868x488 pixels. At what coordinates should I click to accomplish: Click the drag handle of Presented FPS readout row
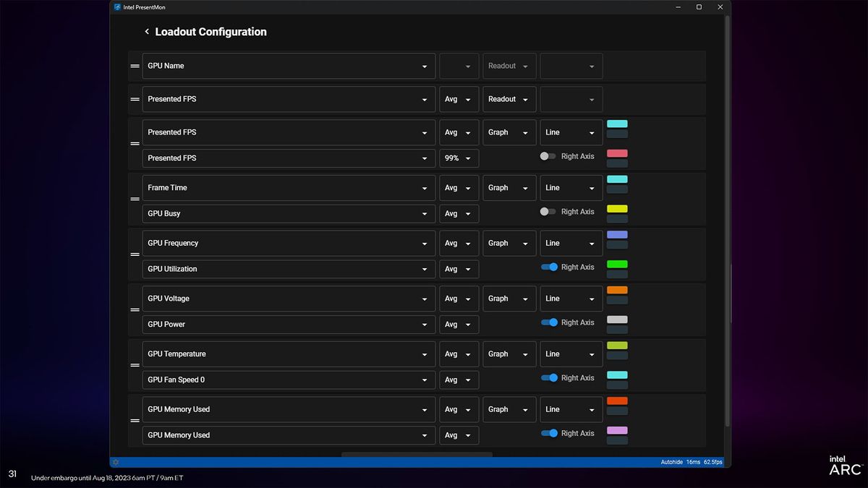[135, 99]
